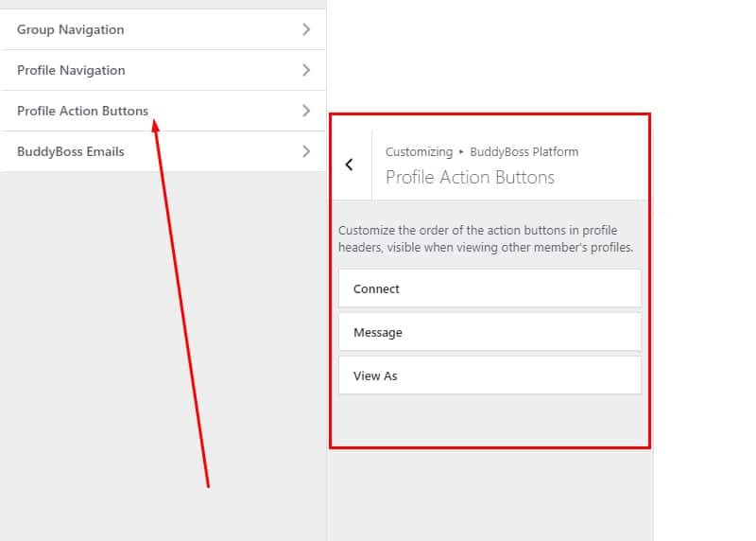Screen dimensions: 756x541
Task: Open the Profile Navigation section
Action: [x=163, y=70]
